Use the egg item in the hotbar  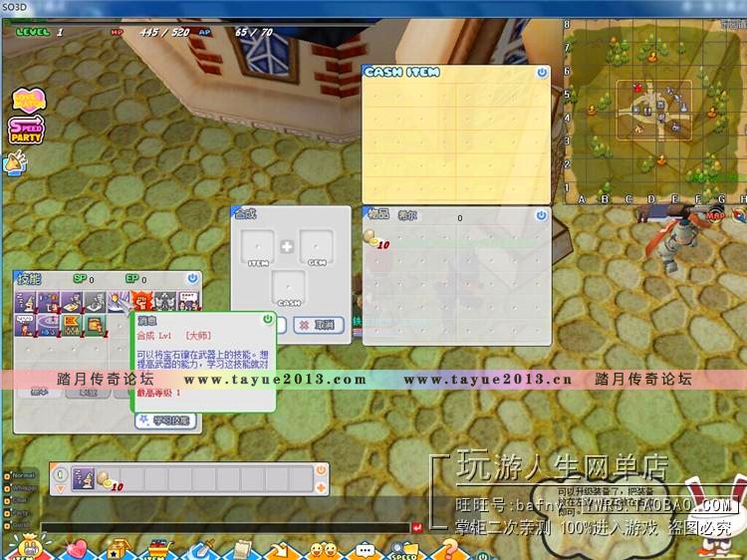(x=109, y=479)
